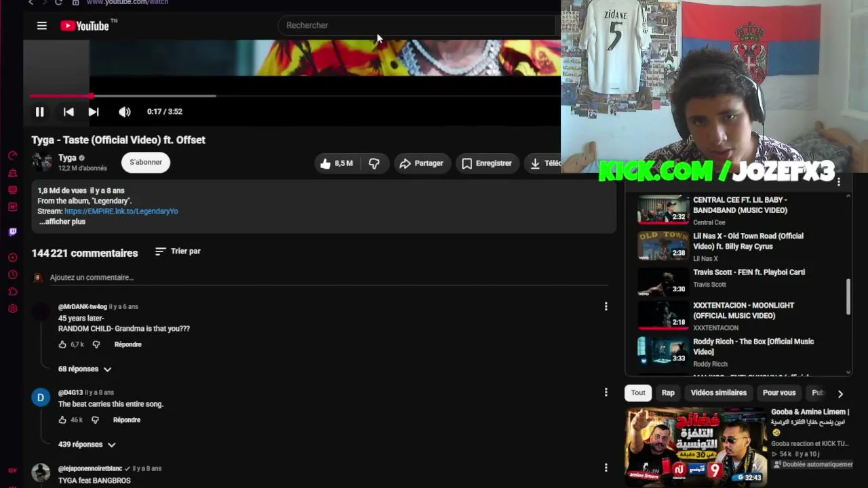Play Travis Scott FE!N thumbnail
The width and height of the screenshot is (868, 488).
(663, 282)
